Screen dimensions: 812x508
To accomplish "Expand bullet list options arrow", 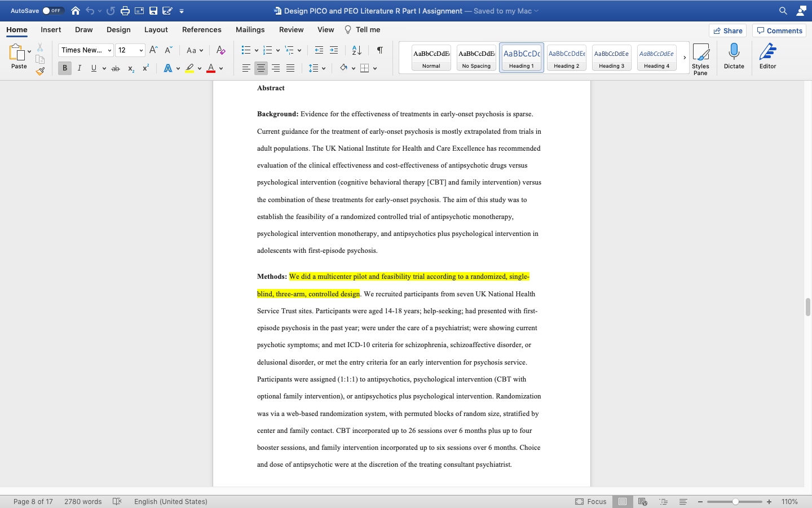I will [x=257, y=50].
